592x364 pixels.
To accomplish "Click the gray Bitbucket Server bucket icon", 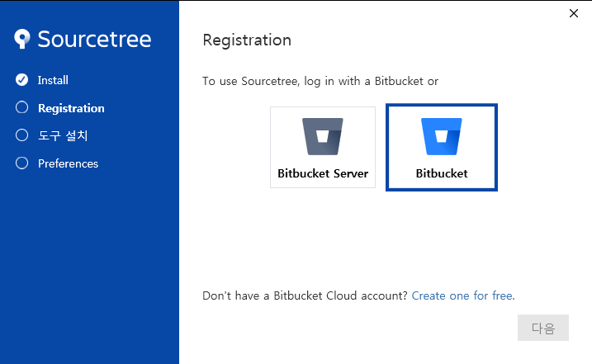I will pos(323,136).
